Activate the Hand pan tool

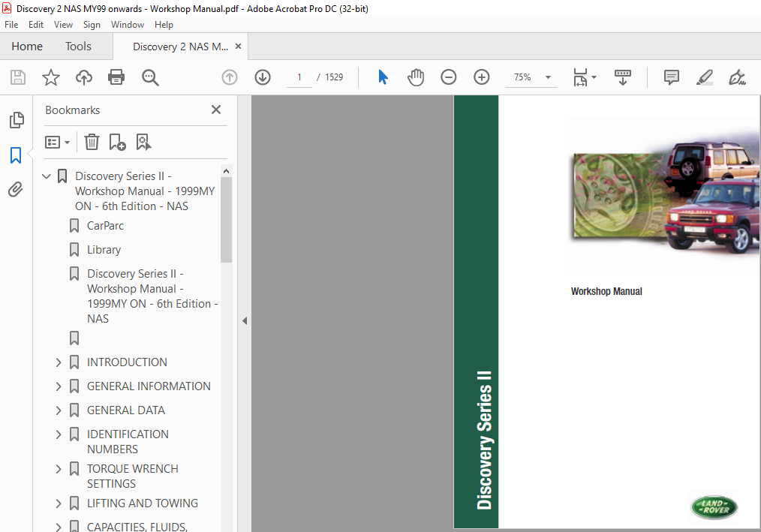[416, 77]
